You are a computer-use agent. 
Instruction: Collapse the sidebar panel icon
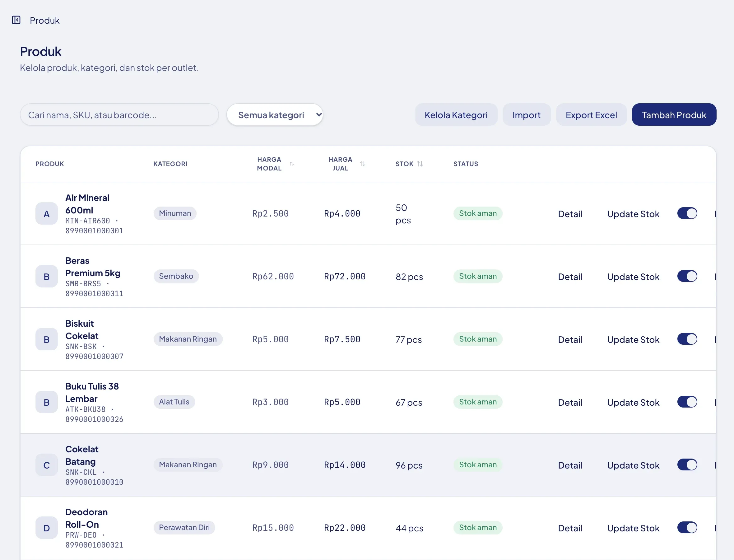[x=16, y=20]
